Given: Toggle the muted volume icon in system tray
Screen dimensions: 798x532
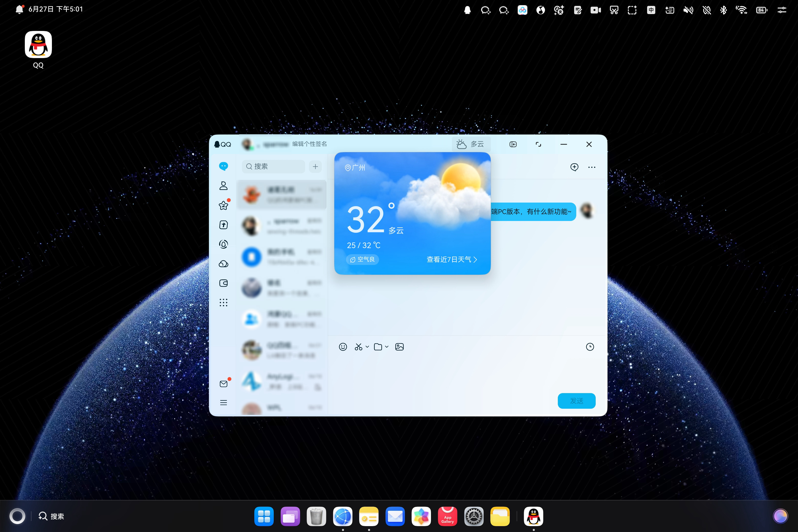Looking at the screenshot, I should pos(688,10).
